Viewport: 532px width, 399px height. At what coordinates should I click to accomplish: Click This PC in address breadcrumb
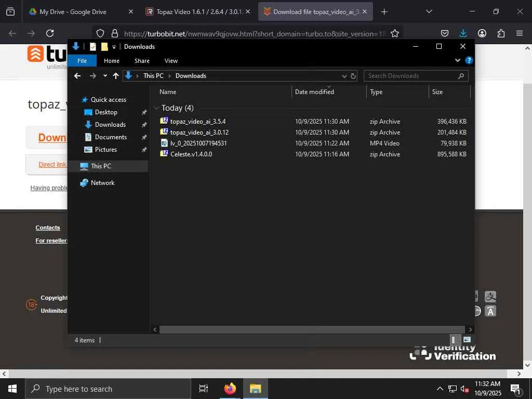(x=153, y=76)
